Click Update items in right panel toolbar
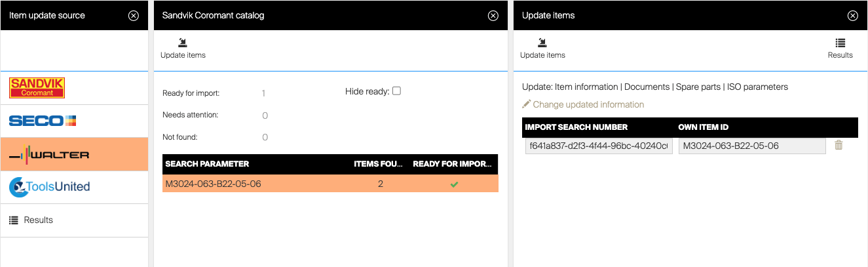The image size is (868, 267). 542,49
